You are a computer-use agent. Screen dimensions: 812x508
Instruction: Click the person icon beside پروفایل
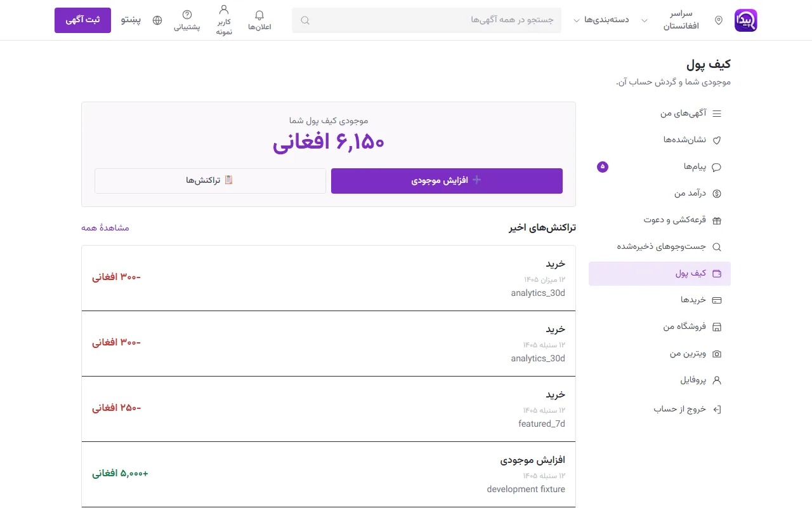pos(717,380)
